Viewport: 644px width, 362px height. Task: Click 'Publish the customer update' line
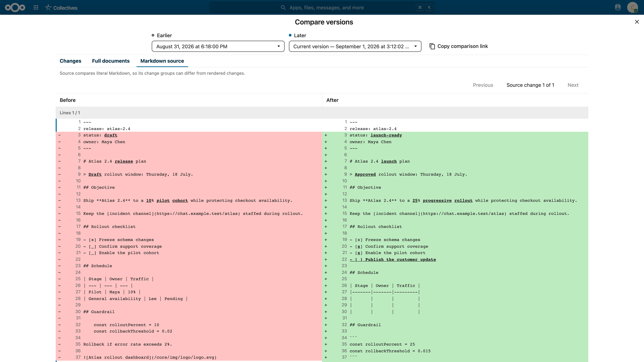tap(393, 260)
